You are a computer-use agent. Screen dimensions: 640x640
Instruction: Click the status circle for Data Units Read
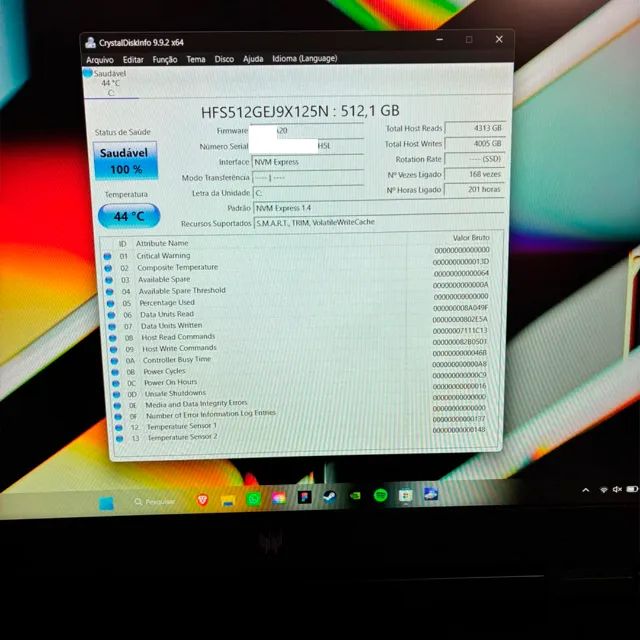point(111,315)
